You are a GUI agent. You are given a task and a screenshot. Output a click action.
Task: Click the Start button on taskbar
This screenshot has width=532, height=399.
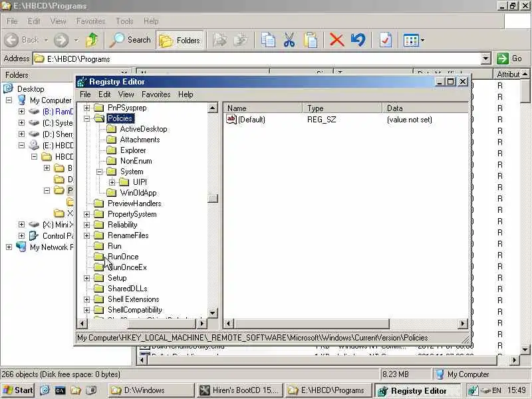pos(18,390)
